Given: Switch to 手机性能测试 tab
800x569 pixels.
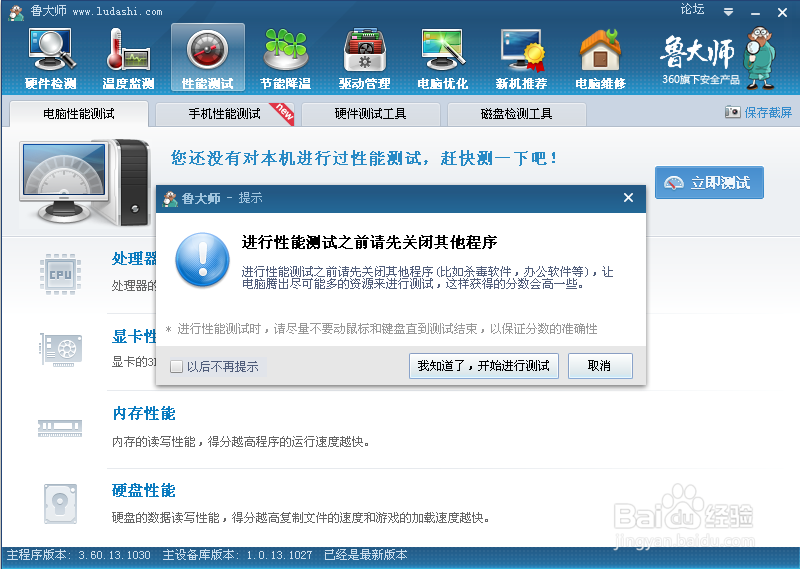Looking at the screenshot, I should (224, 113).
